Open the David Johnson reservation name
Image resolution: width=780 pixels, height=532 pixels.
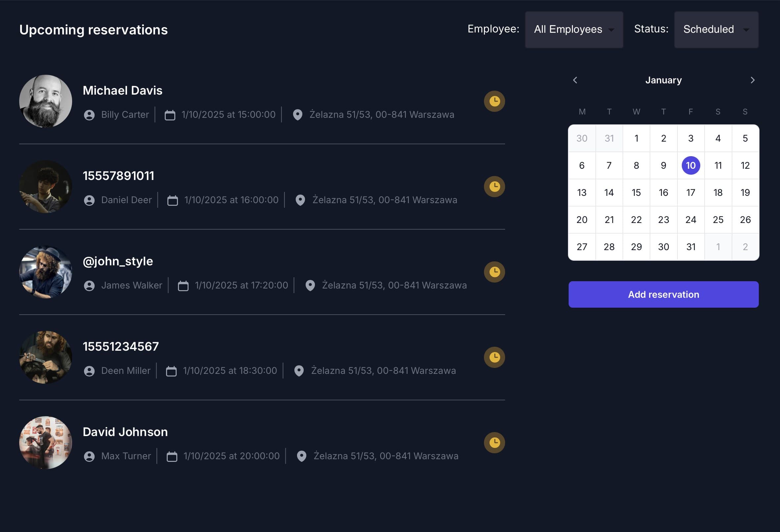pos(125,432)
